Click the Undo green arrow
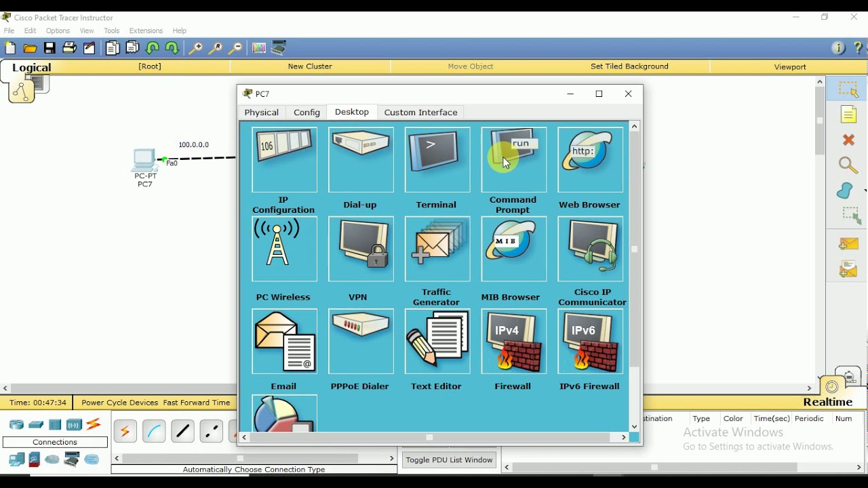868x488 pixels. click(x=153, y=48)
